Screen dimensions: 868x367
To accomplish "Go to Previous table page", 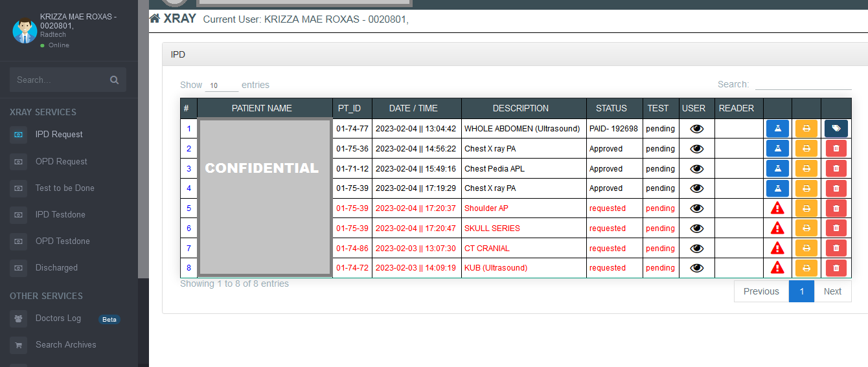I will 761,291.
